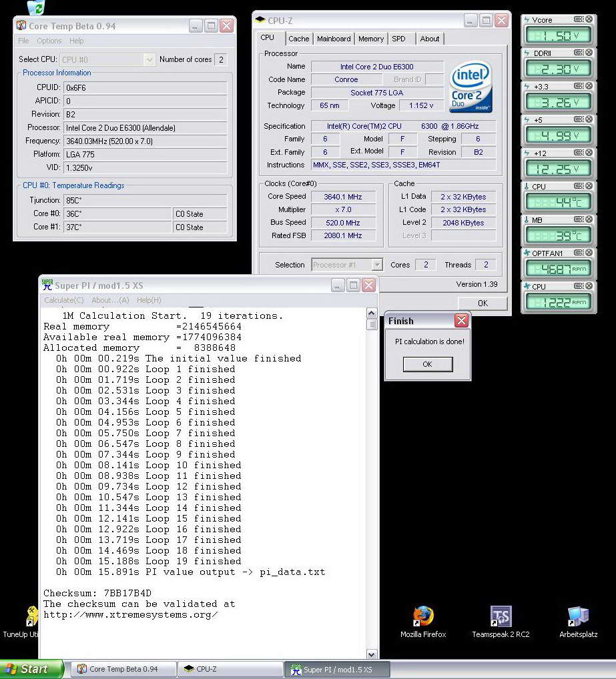Activate CPU-Z taskbar button

(231, 669)
